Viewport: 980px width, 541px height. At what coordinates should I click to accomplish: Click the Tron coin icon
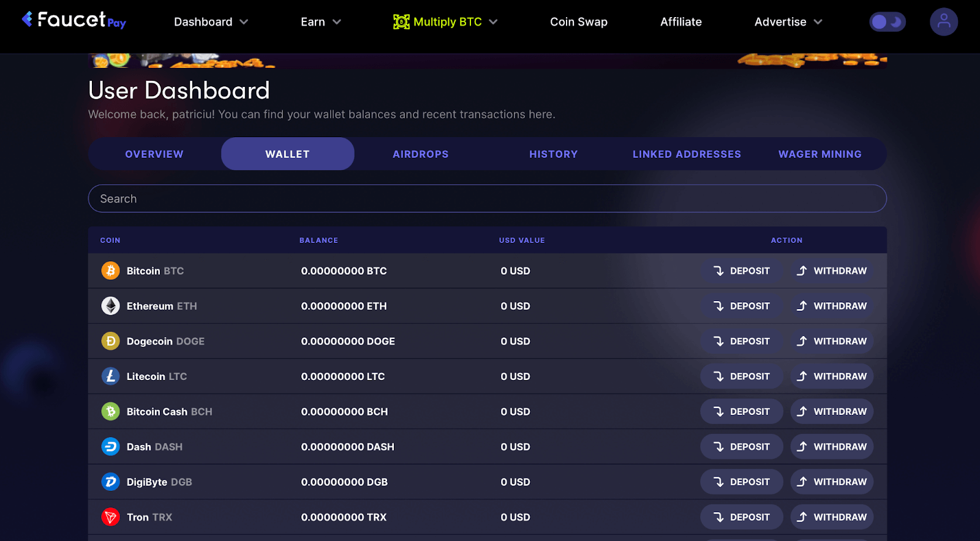pyautogui.click(x=110, y=517)
